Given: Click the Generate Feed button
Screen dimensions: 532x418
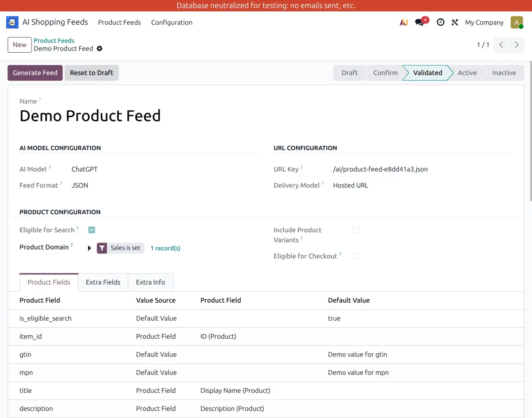Looking at the screenshot, I should 35,73.
